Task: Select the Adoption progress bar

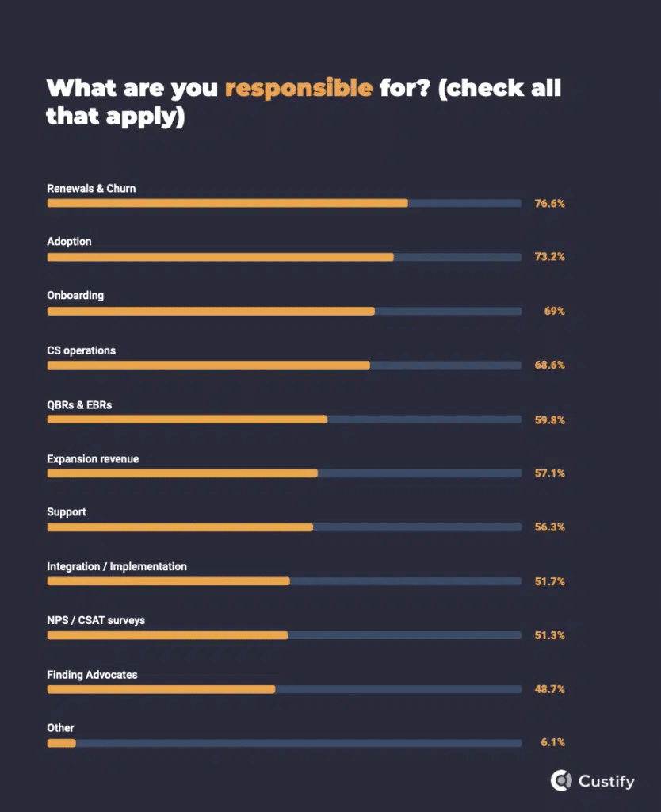Action: point(285,258)
